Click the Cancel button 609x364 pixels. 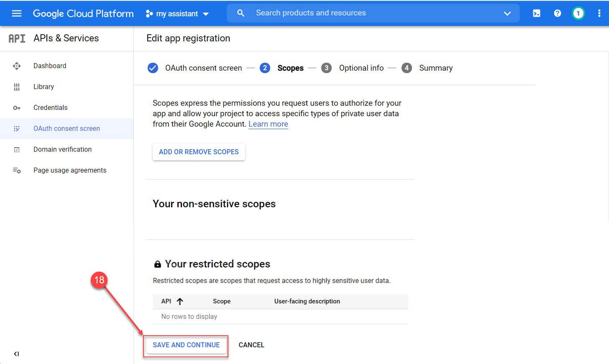point(251,345)
